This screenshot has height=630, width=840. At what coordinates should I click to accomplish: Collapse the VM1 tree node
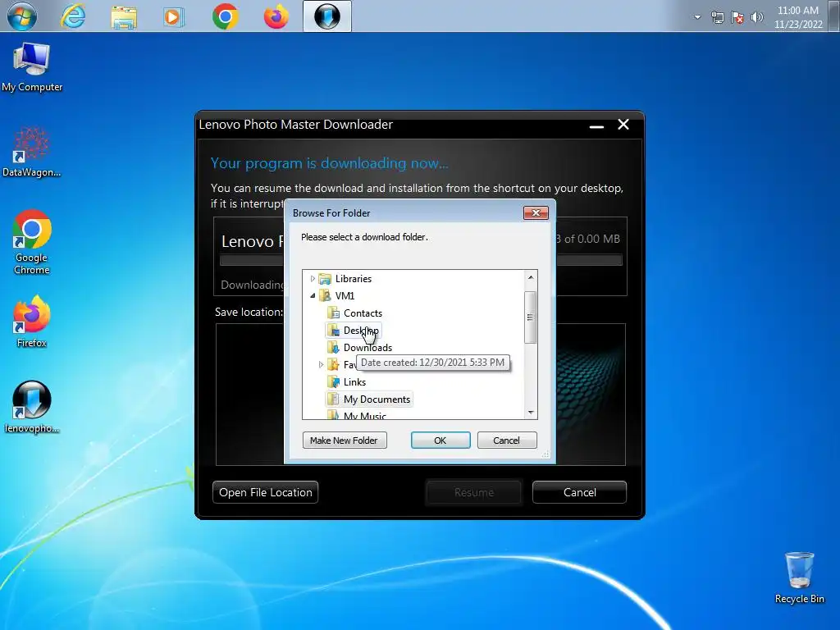coord(313,295)
